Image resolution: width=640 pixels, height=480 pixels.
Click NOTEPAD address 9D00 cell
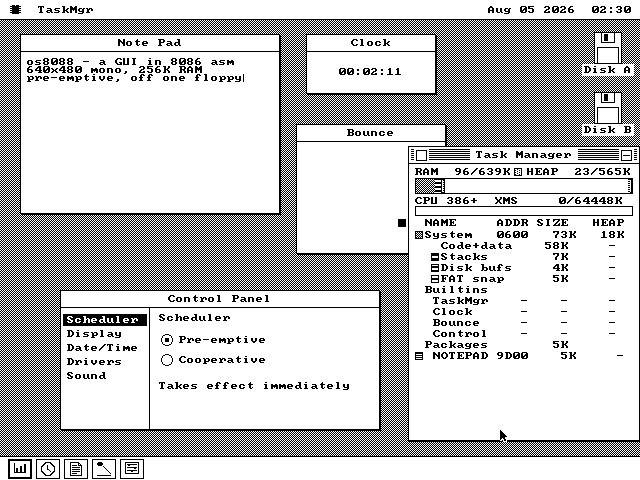pyautogui.click(x=512, y=356)
